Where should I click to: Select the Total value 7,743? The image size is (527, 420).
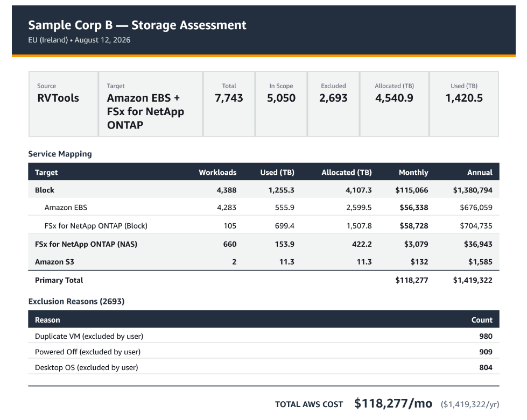[229, 98]
